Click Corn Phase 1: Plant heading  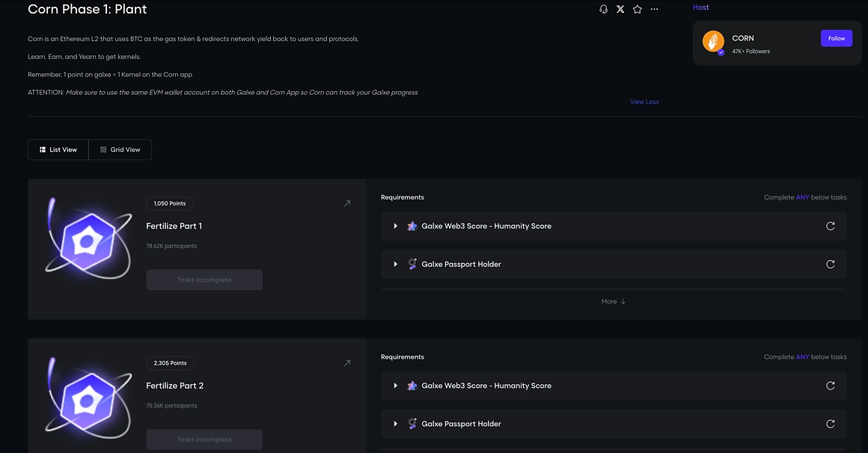point(88,10)
